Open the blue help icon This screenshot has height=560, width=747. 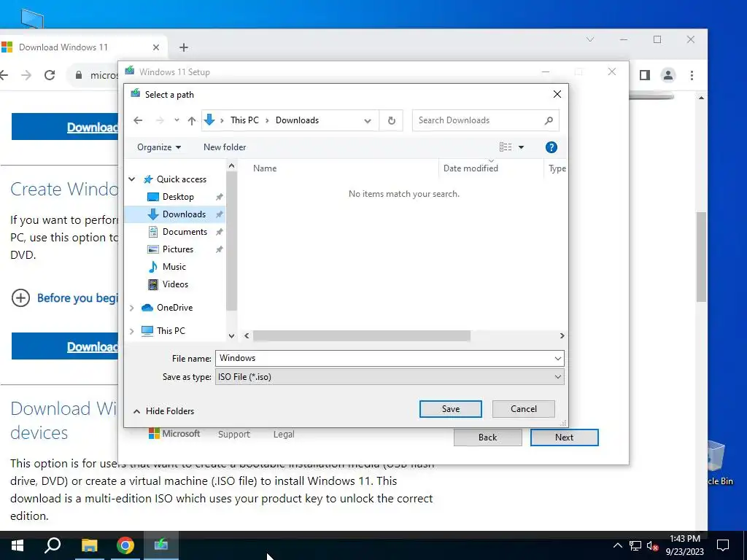point(551,147)
